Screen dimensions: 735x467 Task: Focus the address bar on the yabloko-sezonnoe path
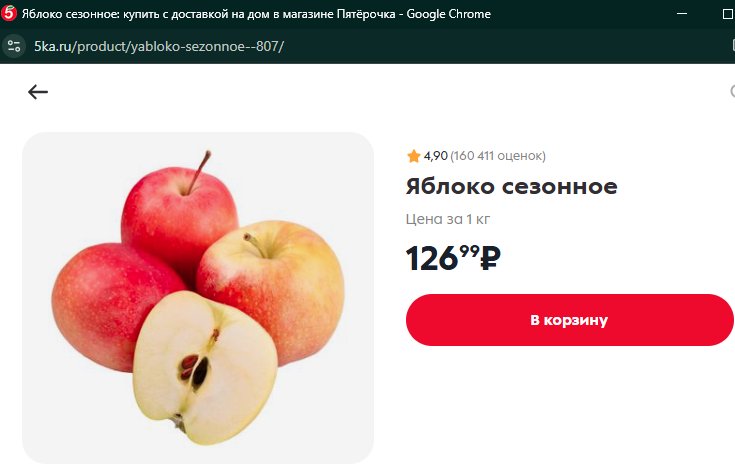pyautogui.click(x=178, y=46)
